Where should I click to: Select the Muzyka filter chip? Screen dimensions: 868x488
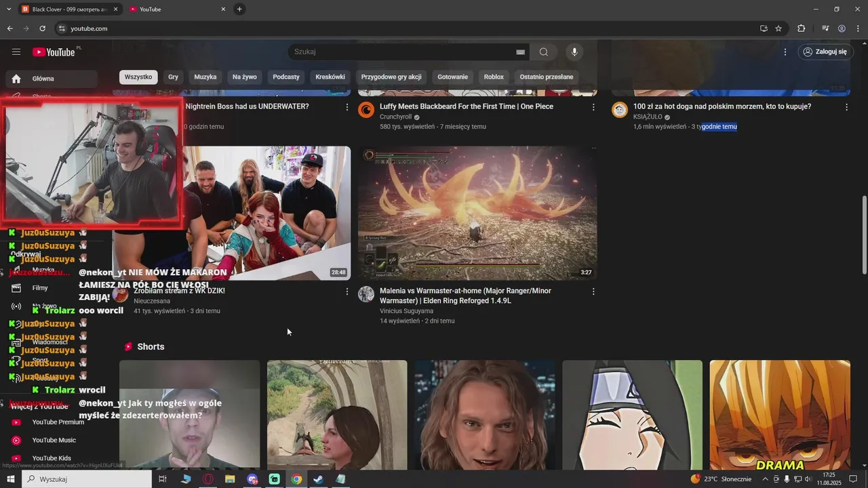click(205, 77)
